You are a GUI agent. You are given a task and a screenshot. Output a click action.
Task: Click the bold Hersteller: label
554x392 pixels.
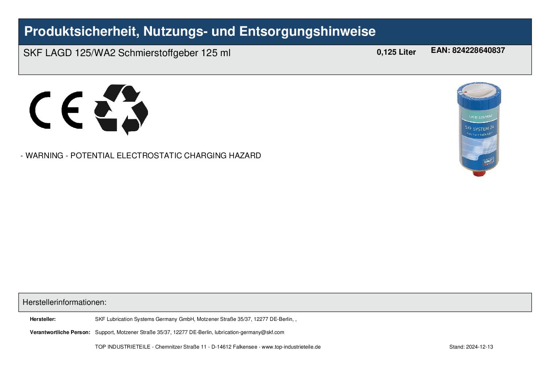click(x=43, y=319)
